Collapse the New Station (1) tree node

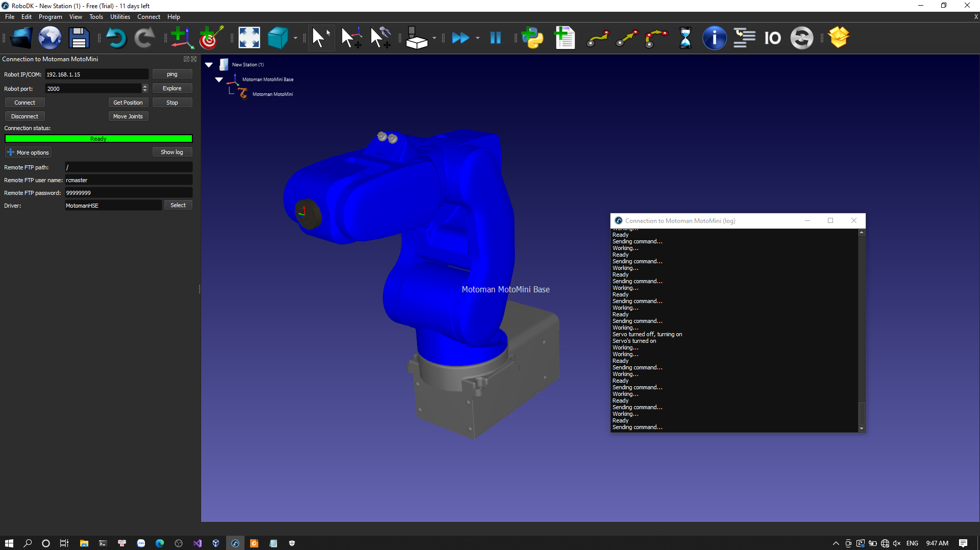(209, 65)
